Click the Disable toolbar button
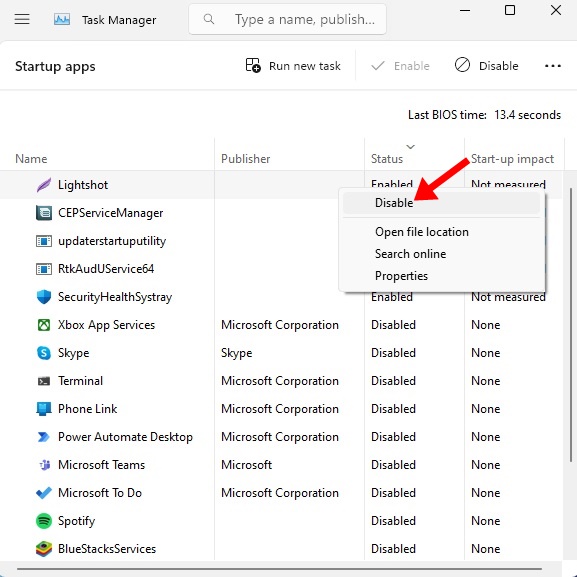The width and height of the screenshot is (577, 577). (486, 66)
